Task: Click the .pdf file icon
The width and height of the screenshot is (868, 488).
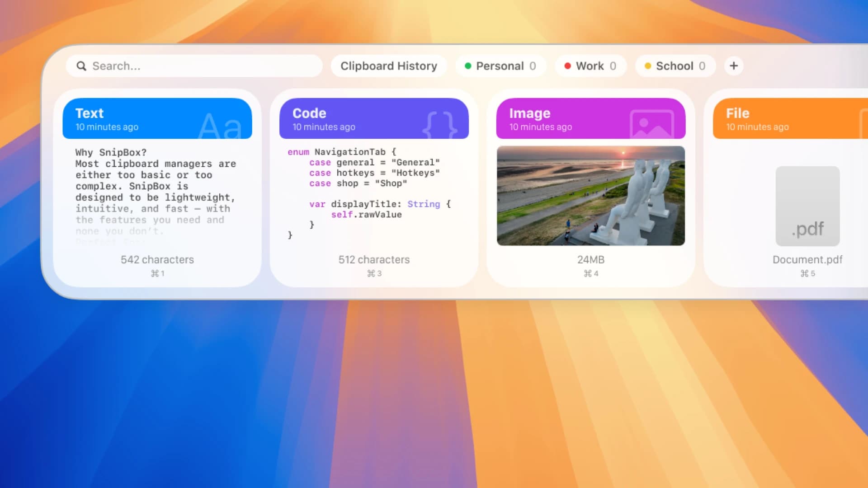Action: (x=807, y=206)
